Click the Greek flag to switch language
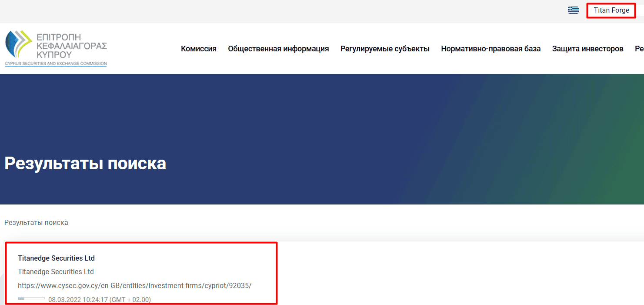 [573, 10]
